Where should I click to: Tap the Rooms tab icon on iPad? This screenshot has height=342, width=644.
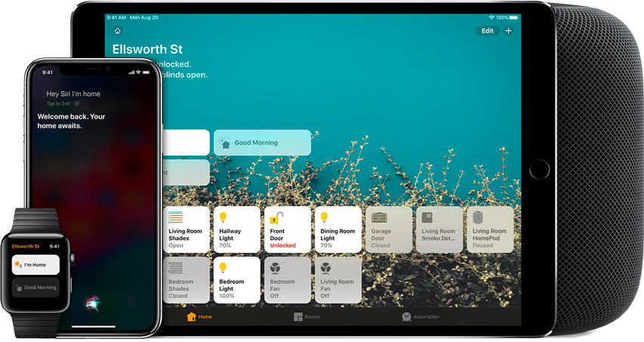(298, 316)
